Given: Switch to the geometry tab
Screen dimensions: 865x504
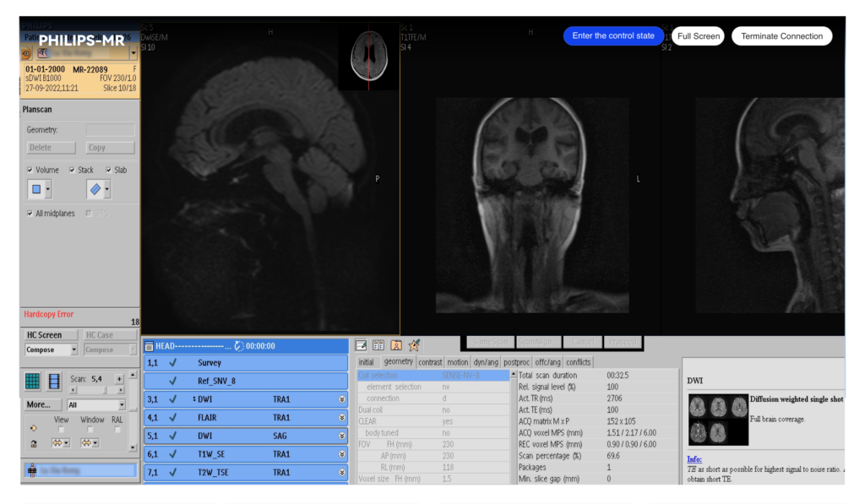Looking at the screenshot, I should [399, 361].
